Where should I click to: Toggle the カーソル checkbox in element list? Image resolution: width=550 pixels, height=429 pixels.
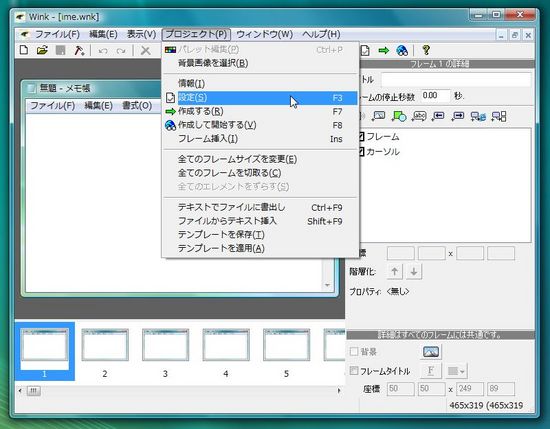(x=361, y=152)
